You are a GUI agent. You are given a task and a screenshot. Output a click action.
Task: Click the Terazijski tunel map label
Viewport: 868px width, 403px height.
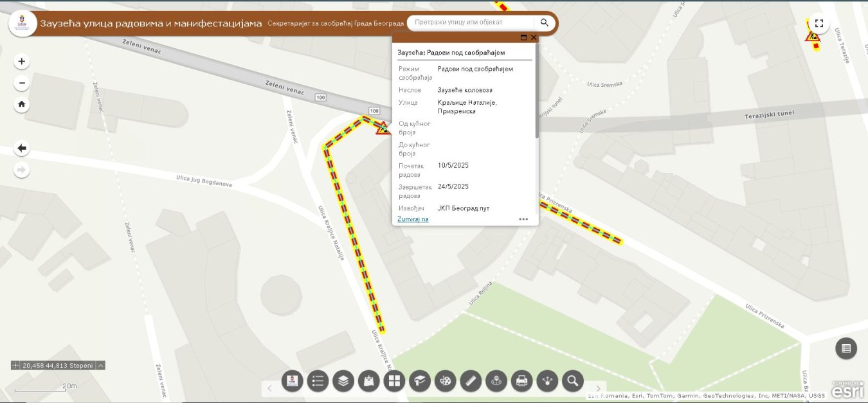click(x=770, y=114)
